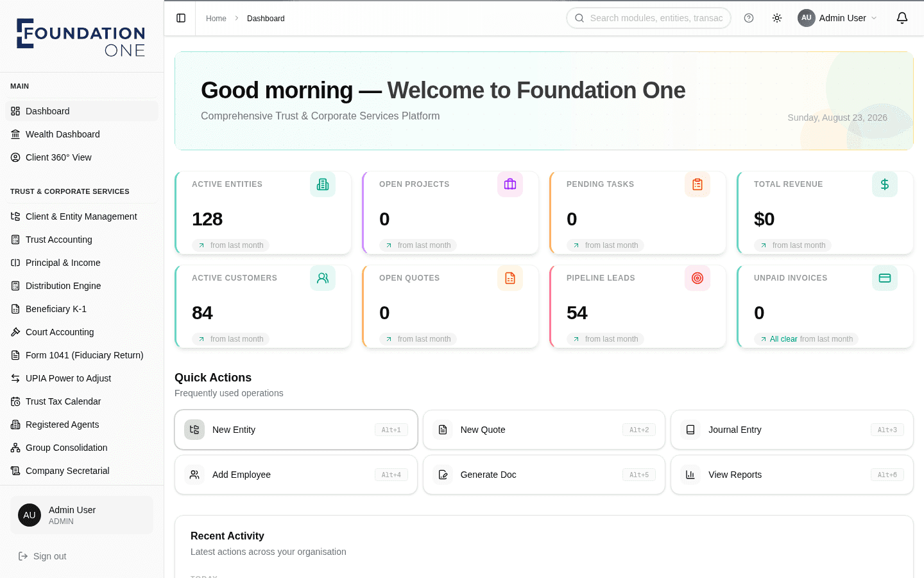924x578 pixels.
Task: Click the Total Revenue $0 value
Action: click(x=764, y=219)
